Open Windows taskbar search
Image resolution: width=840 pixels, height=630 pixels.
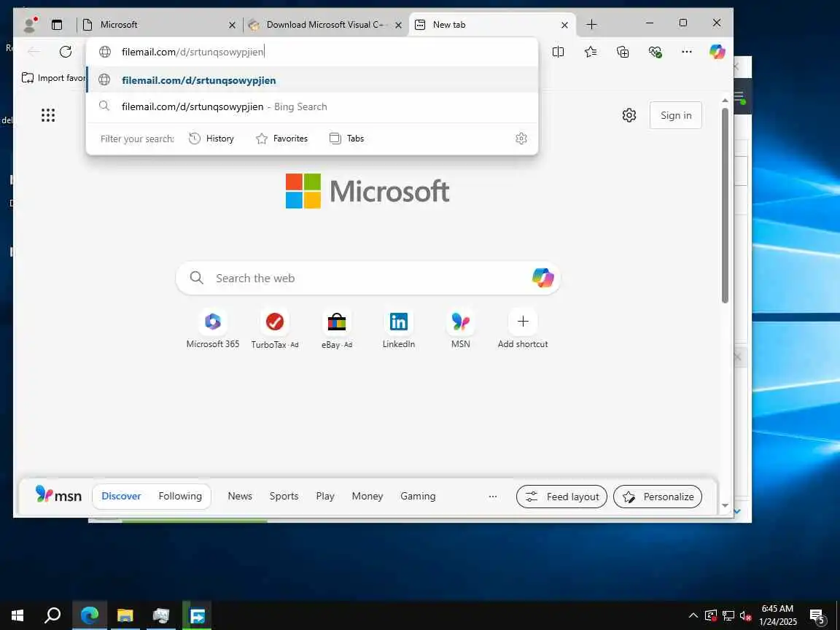pyautogui.click(x=52, y=615)
